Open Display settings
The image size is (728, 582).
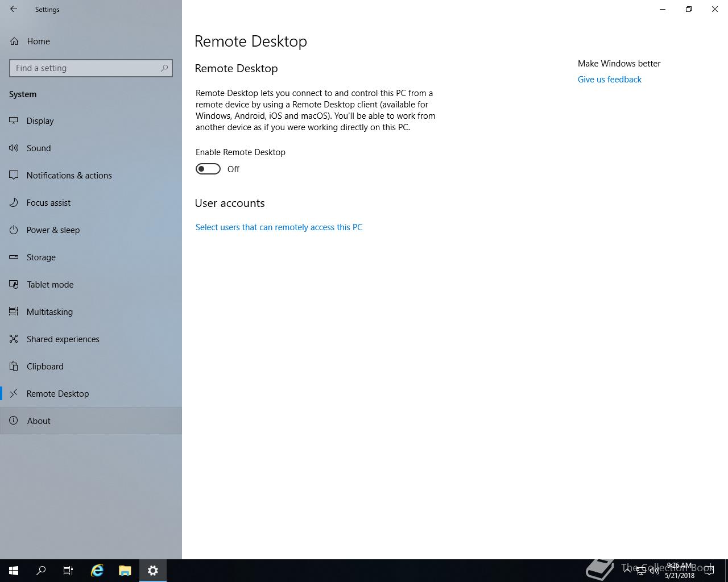pyautogui.click(x=91, y=120)
